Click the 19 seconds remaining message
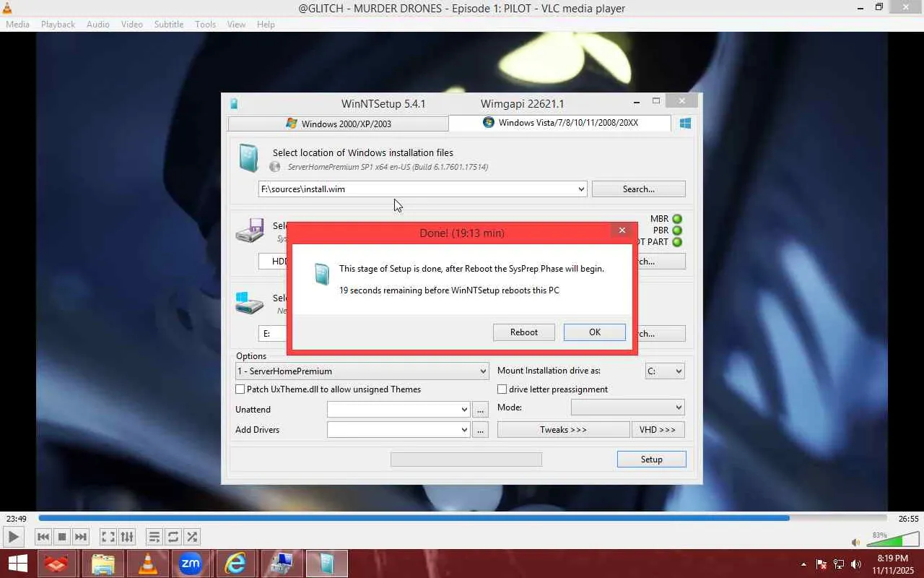 (449, 290)
